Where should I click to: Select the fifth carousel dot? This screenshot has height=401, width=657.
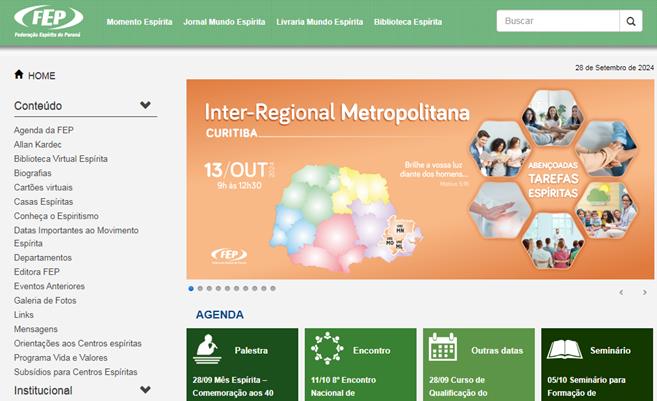tap(228, 288)
